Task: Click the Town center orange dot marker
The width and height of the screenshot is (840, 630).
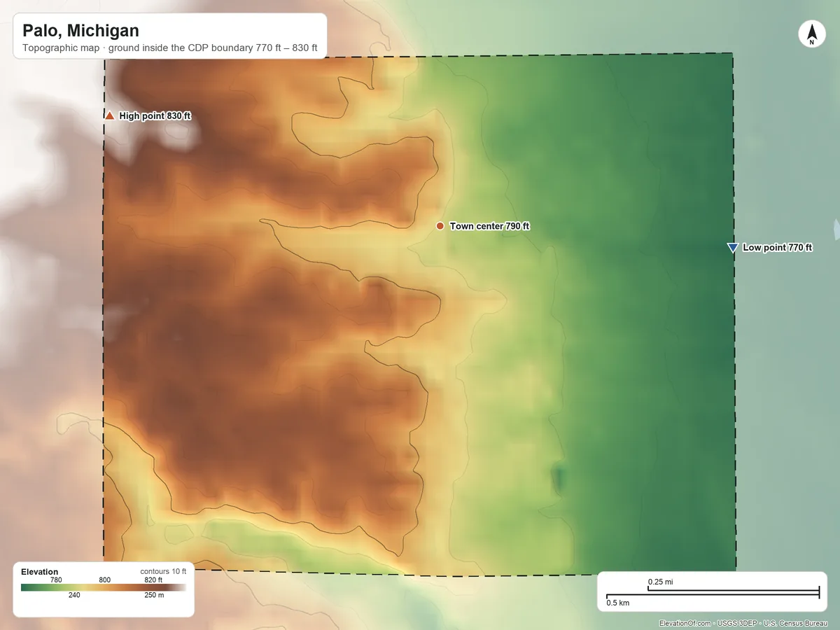Action: [440, 226]
